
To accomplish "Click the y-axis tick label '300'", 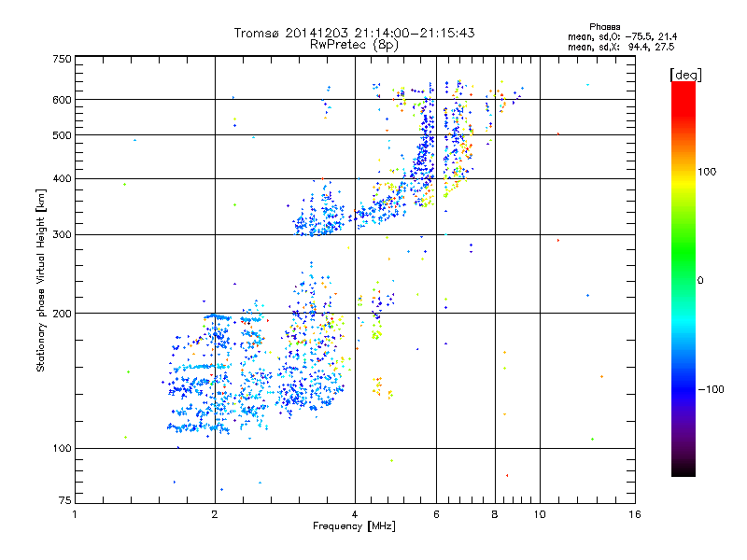I will coord(62,234).
